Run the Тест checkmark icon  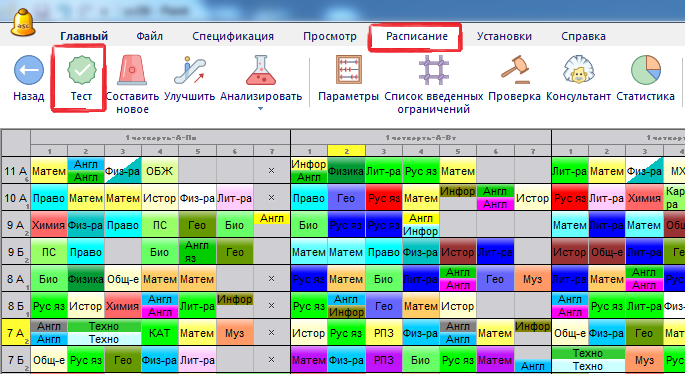pos(81,70)
